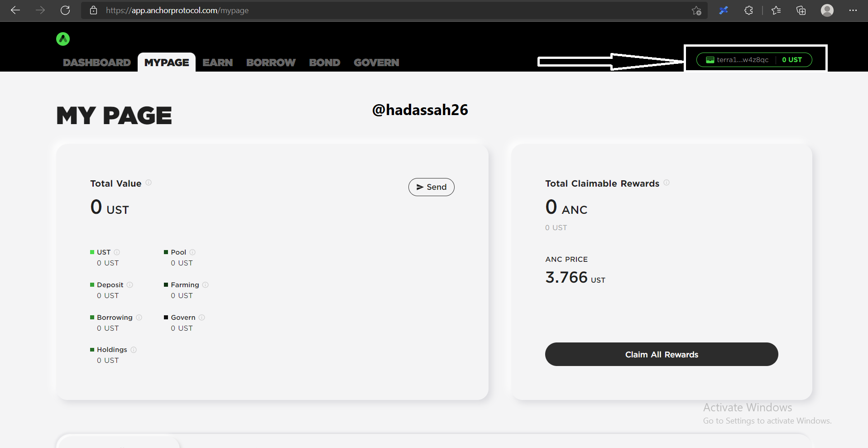Click the Borrowing label

tap(115, 317)
